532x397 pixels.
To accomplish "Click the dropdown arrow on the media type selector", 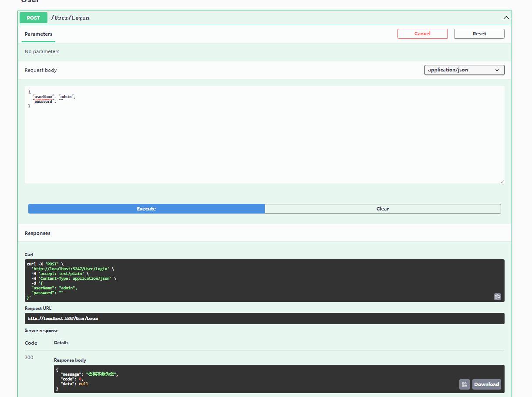I will point(497,70).
